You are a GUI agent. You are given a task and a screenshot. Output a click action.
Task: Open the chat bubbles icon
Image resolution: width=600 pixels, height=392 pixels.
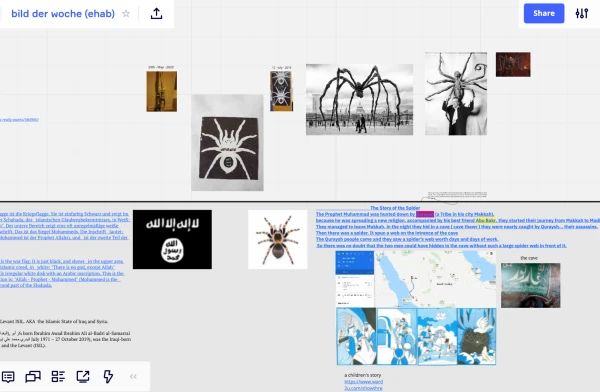tap(33, 377)
